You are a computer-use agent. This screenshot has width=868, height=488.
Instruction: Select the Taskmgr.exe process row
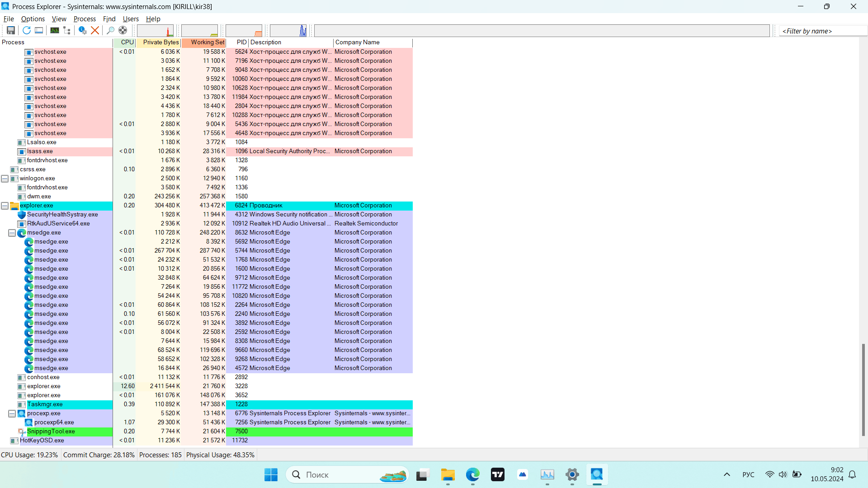pos(206,404)
